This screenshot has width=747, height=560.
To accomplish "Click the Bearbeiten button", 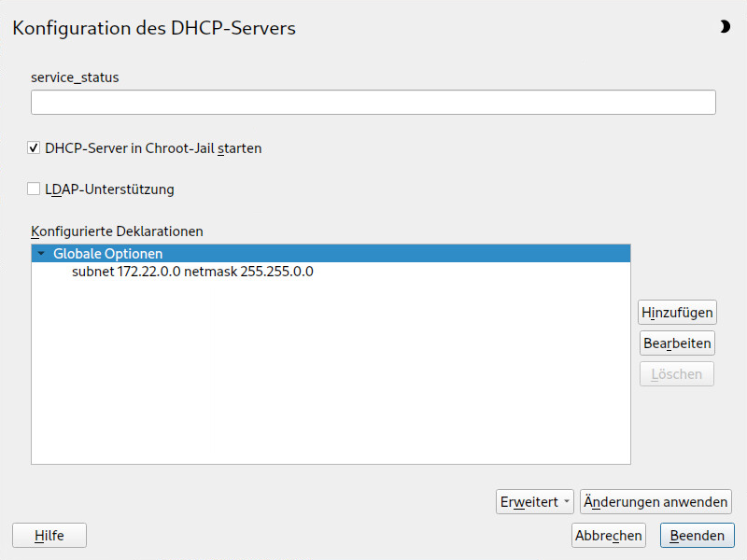I will pyautogui.click(x=677, y=343).
